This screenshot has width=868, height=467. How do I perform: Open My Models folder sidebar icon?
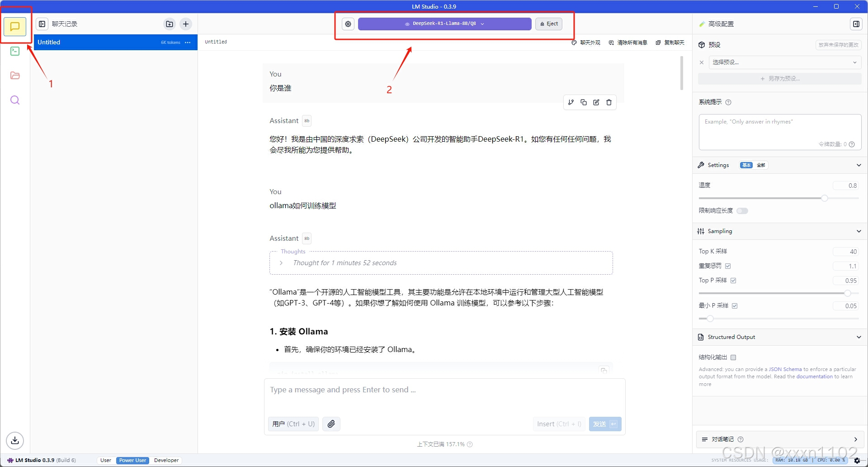tap(15, 76)
